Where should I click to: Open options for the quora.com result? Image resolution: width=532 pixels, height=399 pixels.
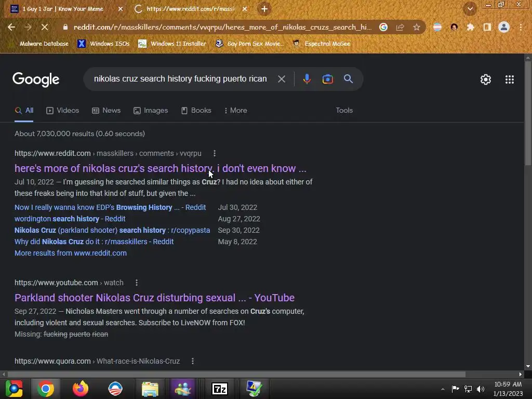pyautogui.click(x=193, y=361)
